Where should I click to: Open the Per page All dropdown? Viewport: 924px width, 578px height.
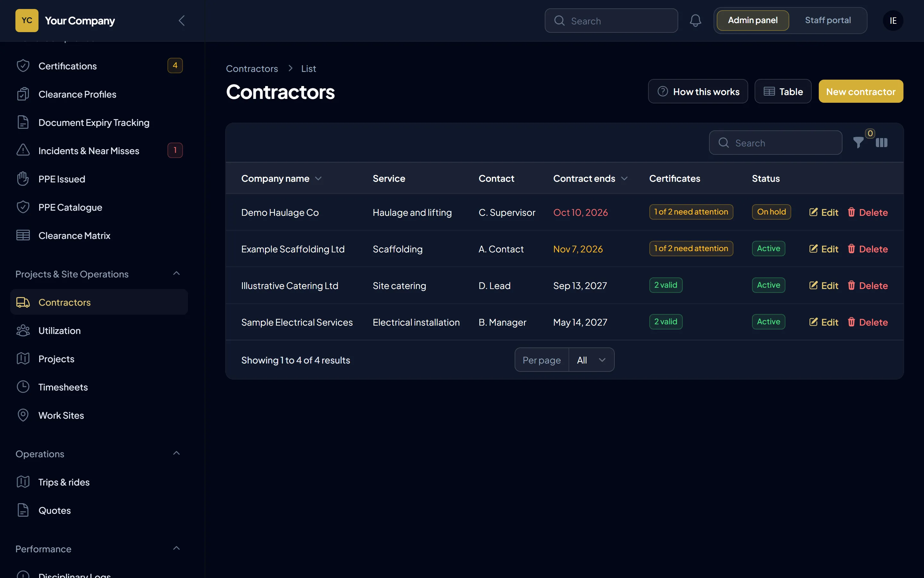(591, 360)
